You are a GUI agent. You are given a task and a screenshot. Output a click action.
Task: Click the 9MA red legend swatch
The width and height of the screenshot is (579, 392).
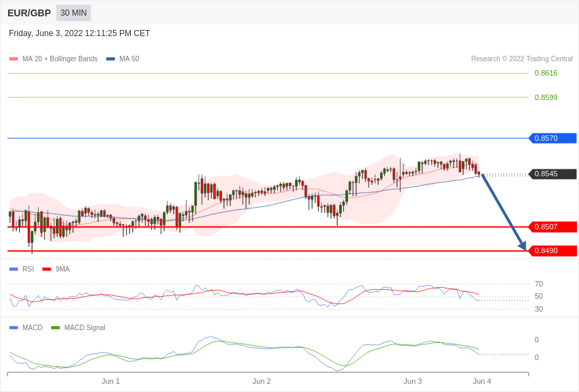[x=47, y=269]
